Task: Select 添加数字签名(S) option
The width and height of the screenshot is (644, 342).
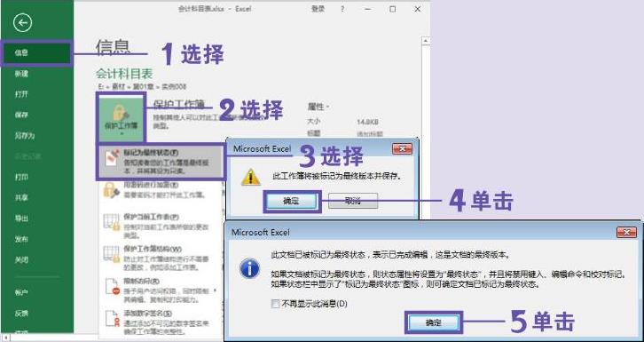Action: [161, 322]
